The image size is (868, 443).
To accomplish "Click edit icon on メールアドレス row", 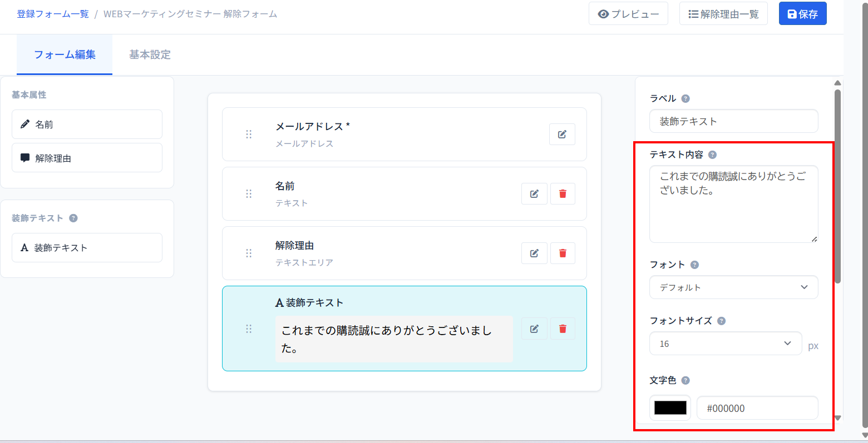I will [562, 135].
